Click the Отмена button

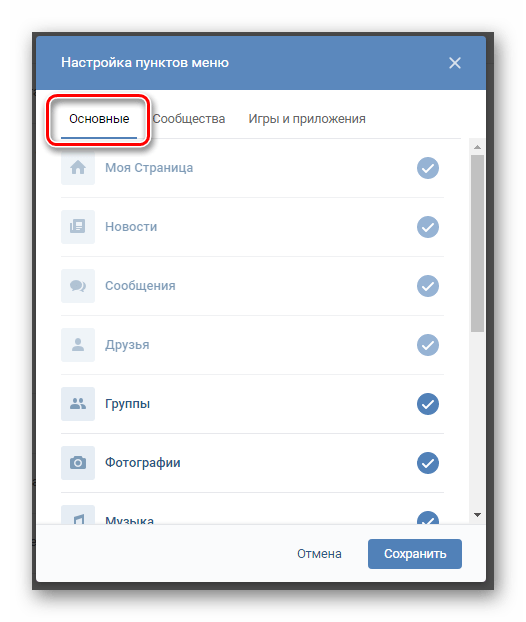[319, 554]
